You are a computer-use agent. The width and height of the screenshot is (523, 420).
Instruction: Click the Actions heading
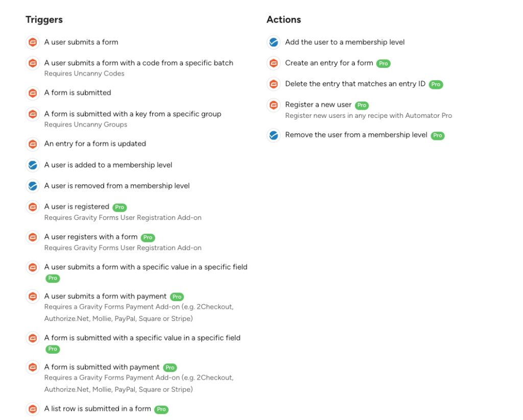(283, 20)
